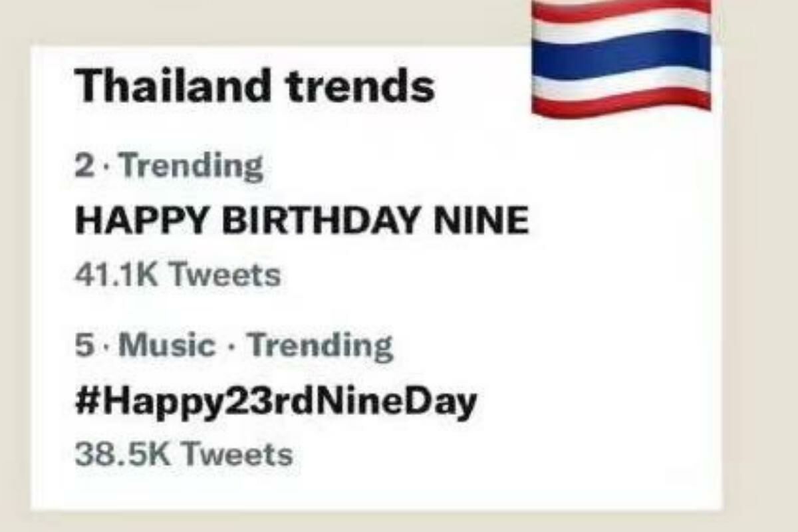Click the 38.5K Tweets count
798x532 pixels.
pyautogui.click(x=184, y=455)
